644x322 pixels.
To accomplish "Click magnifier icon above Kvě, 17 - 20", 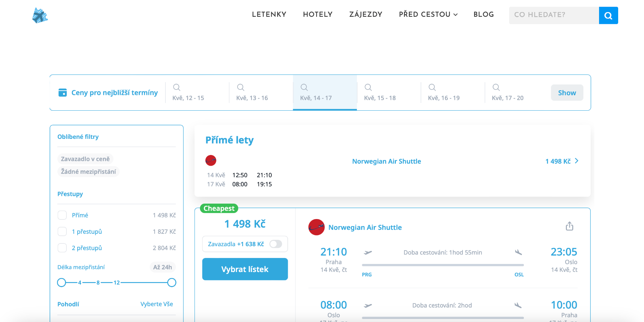I will (496, 88).
